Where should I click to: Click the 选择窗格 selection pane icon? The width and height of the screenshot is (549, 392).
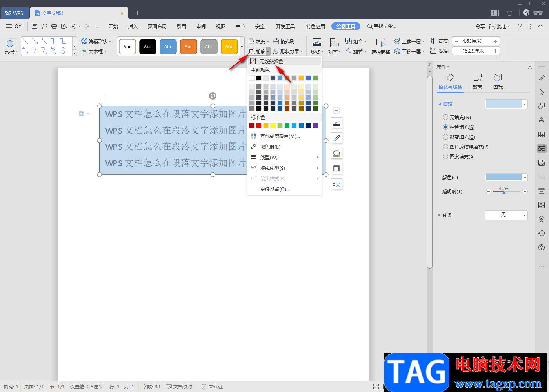[x=380, y=46]
